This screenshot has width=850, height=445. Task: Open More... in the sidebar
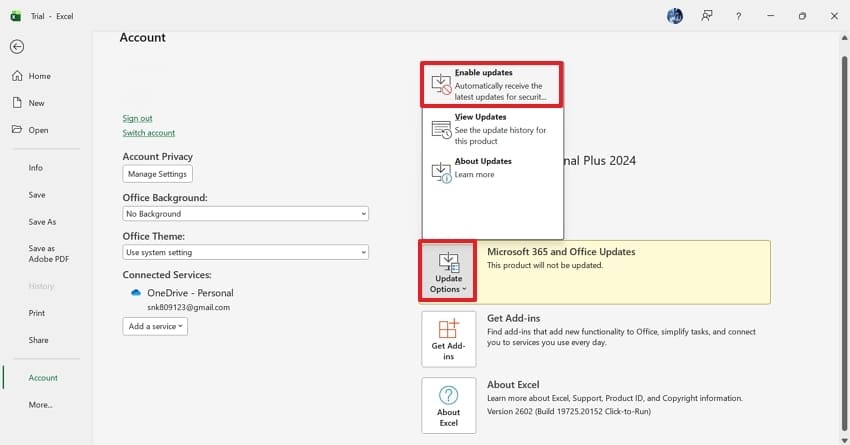tap(41, 405)
